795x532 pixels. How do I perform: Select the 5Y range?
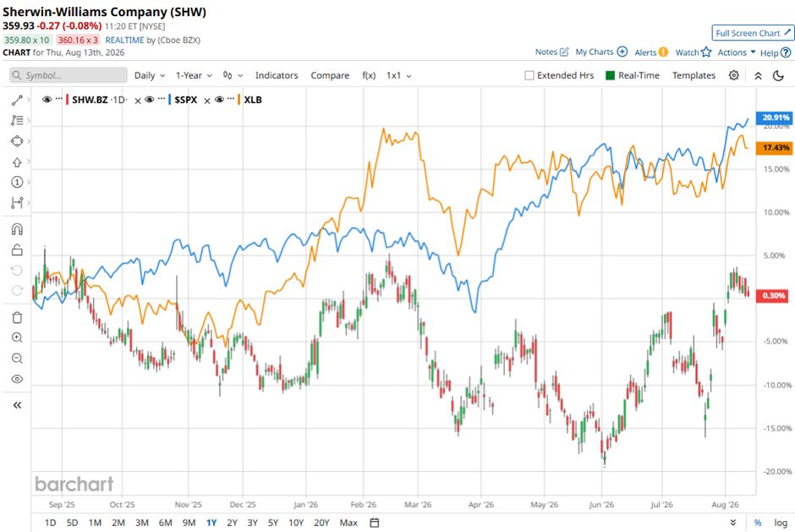[273, 523]
